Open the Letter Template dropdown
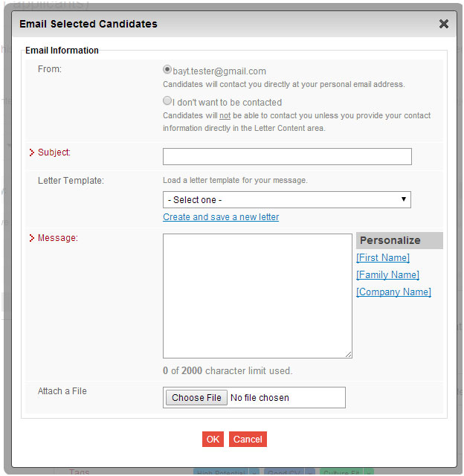Image resolution: width=464 pixels, height=476 pixels. click(287, 199)
